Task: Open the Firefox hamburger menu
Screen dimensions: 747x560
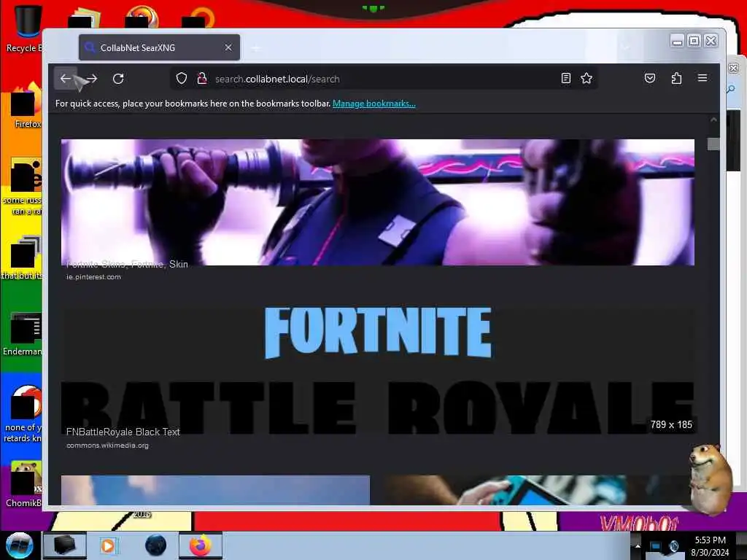Action: 703,78
